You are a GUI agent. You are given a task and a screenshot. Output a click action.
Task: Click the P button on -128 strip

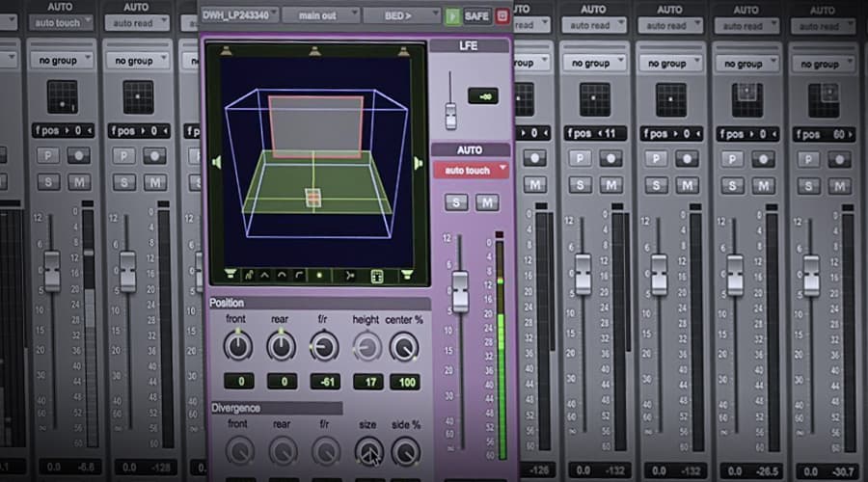(x=124, y=156)
